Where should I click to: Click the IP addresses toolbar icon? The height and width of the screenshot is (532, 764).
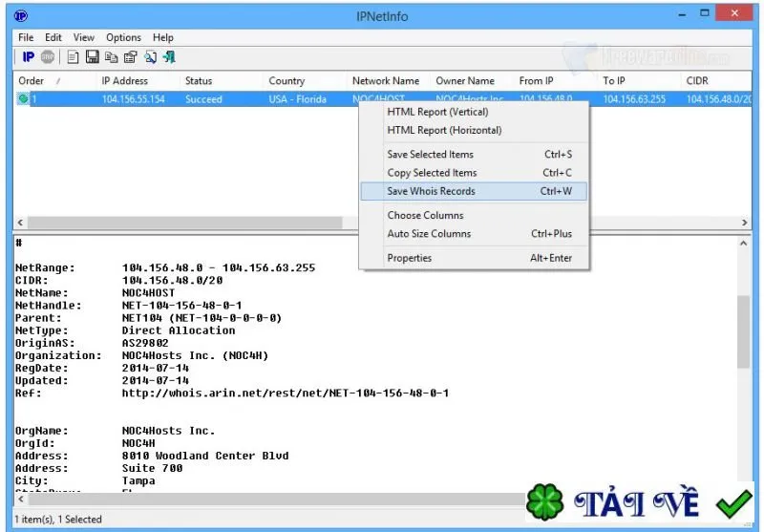29,57
